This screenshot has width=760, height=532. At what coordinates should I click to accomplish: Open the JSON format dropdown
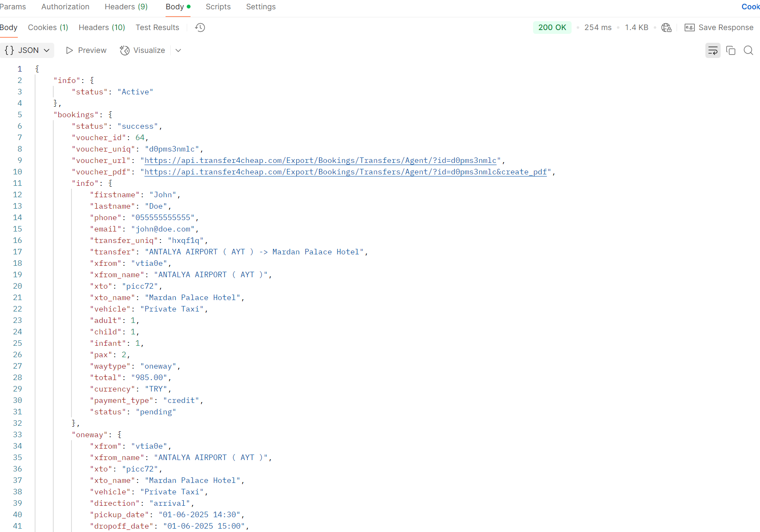27,50
